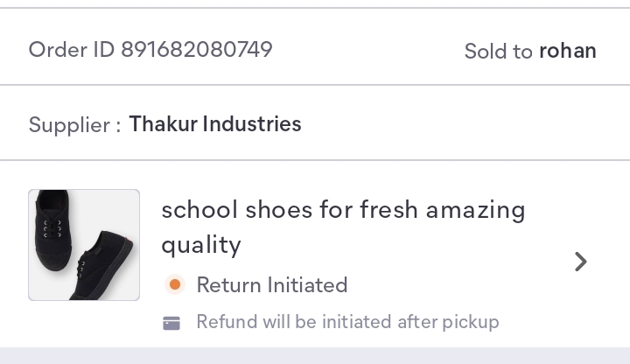Click the divider line beneath the Supplier row
Image resolution: width=630 pixels, height=364 pixels.
click(315, 160)
